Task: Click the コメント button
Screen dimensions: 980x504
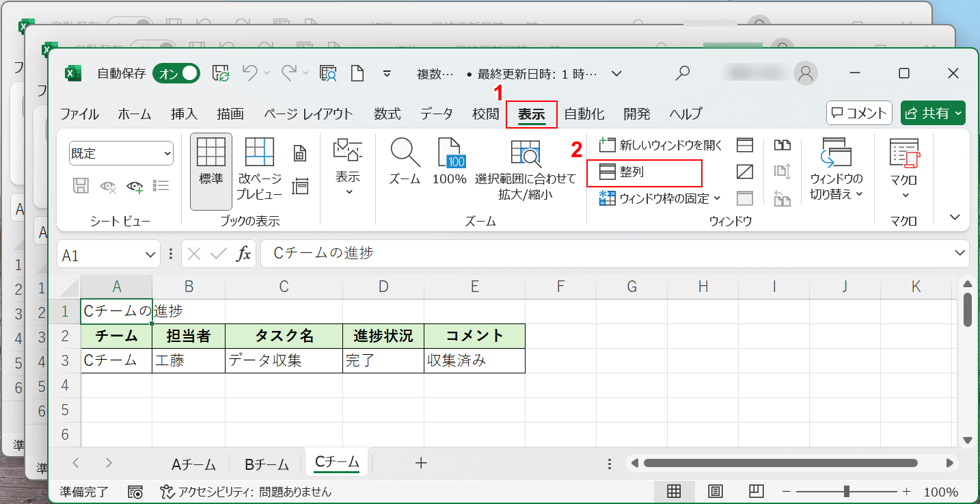Action: pyautogui.click(x=860, y=114)
